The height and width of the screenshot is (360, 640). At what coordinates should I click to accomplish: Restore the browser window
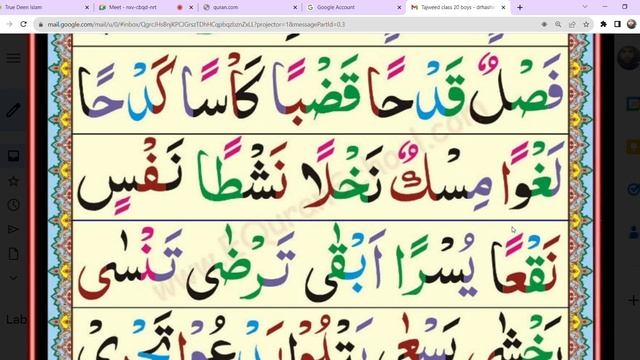pyautogui.click(x=624, y=7)
